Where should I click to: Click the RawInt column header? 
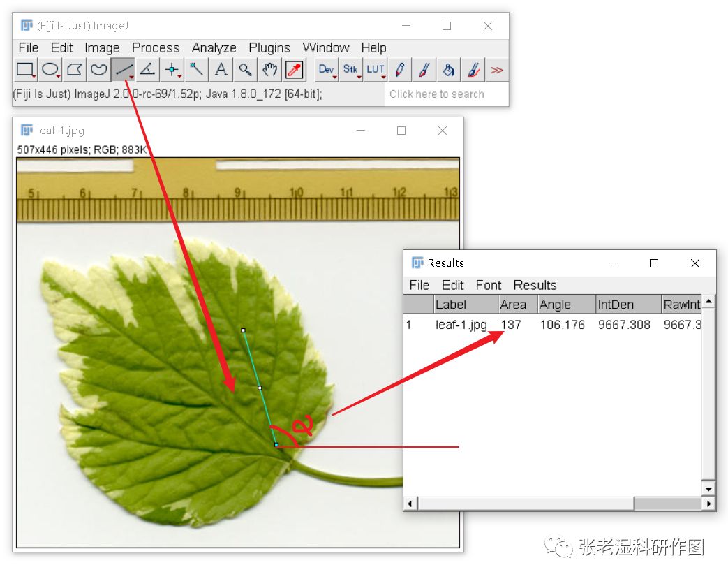[681, 305]
